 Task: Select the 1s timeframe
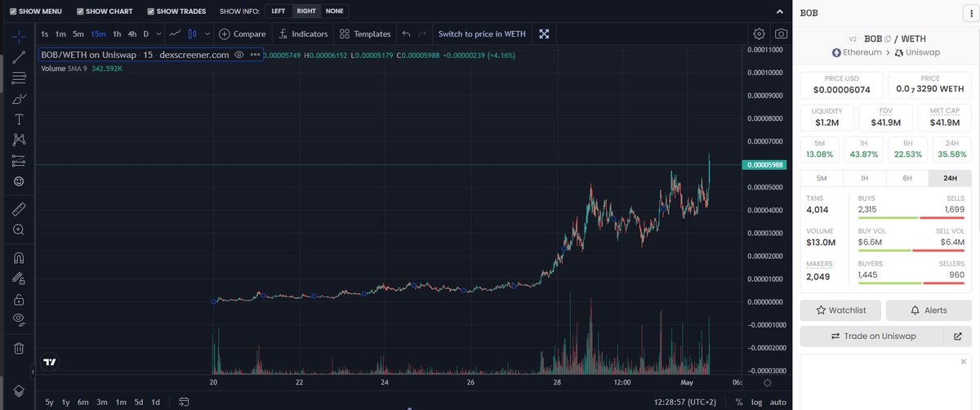pyautogui.click(x=45, y=34)
